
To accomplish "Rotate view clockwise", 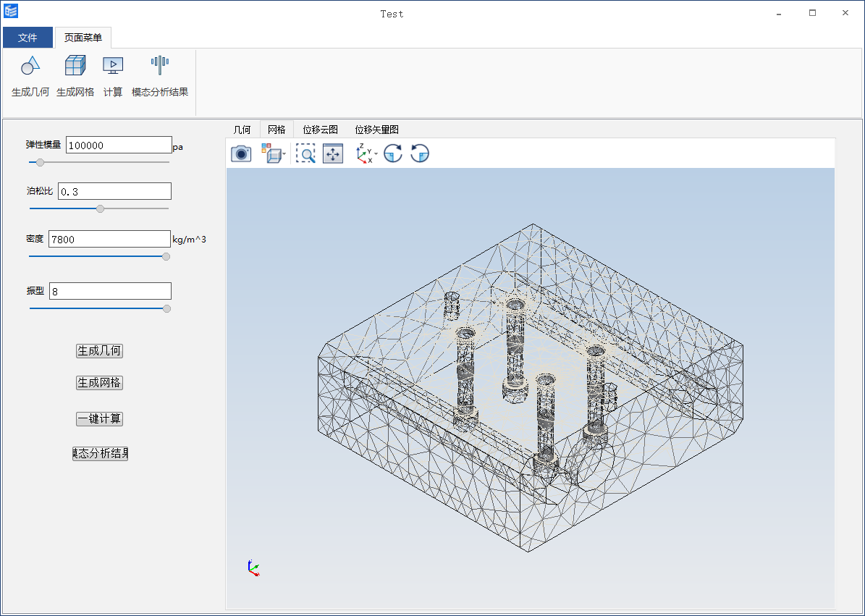I will (393, 153).
